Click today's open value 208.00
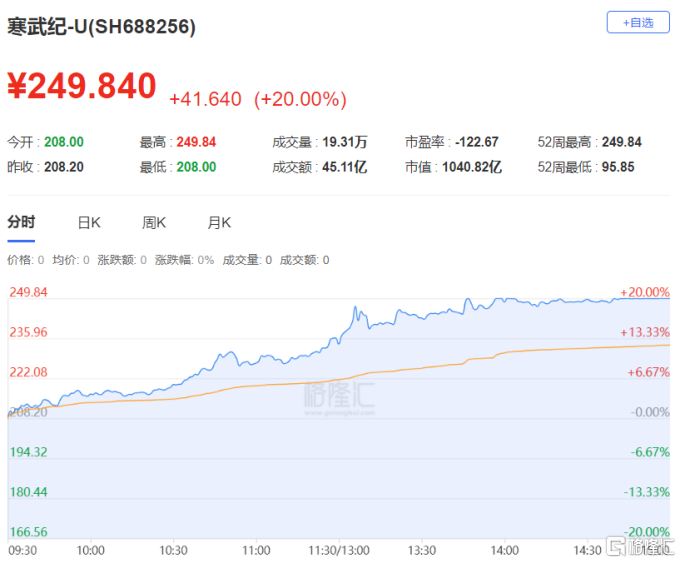The width and height of the screenshot is (681, 563). click(64, 142)
